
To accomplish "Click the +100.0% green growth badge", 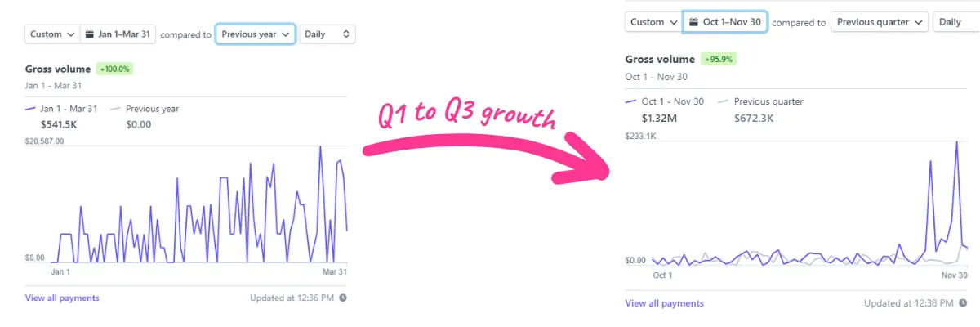I will point(114,69).
